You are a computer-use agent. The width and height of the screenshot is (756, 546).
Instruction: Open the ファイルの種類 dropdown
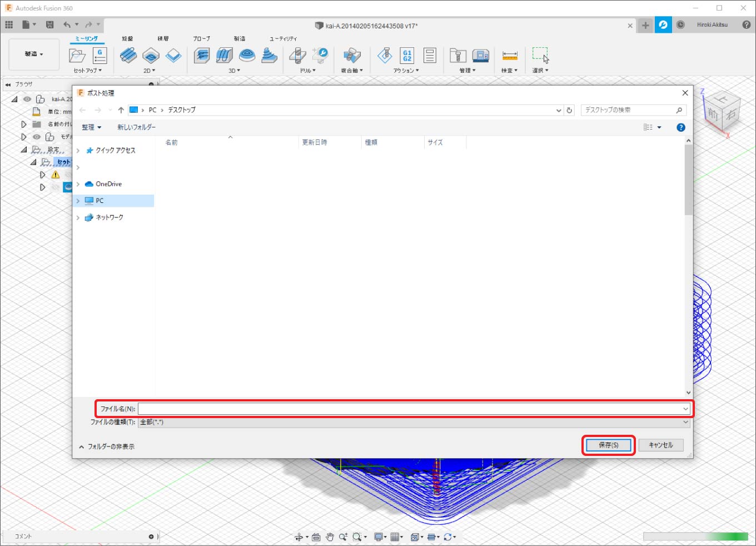(414, 422)
